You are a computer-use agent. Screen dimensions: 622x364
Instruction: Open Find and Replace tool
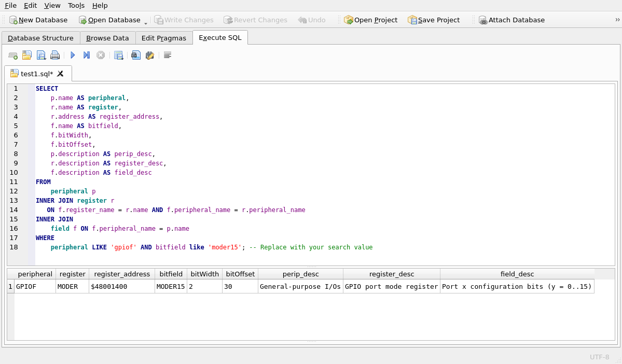tap(149, 55)
